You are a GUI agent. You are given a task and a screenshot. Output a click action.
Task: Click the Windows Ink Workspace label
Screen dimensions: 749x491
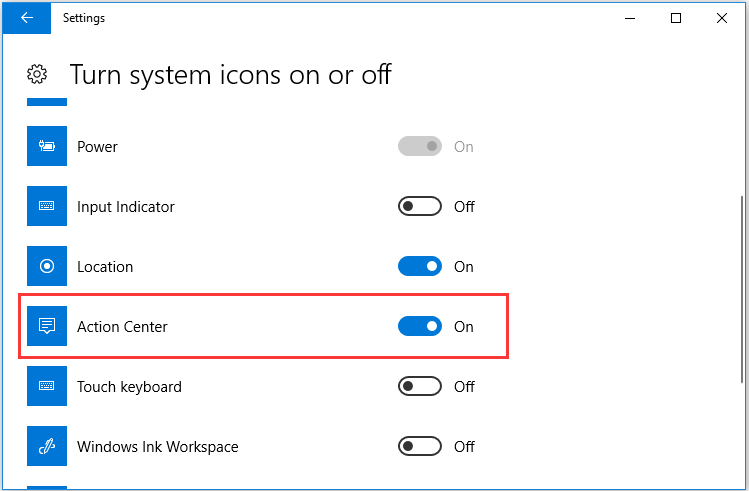click(x=158, y=447)
